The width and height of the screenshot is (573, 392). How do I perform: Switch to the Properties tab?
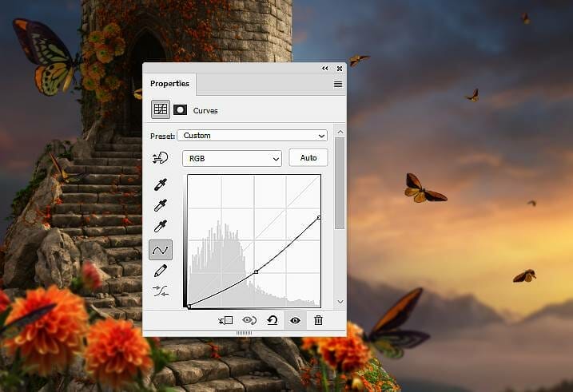coord(169,84)
